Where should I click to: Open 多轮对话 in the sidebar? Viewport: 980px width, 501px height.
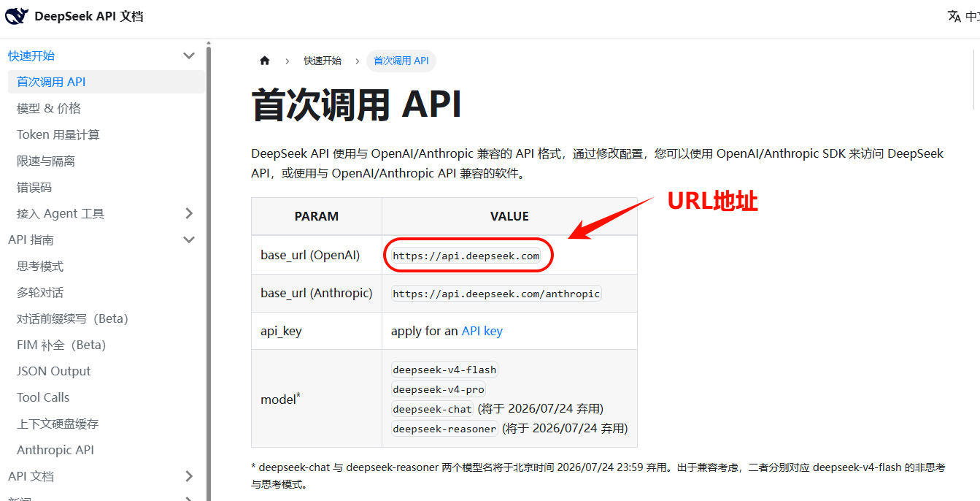[40, 292]
